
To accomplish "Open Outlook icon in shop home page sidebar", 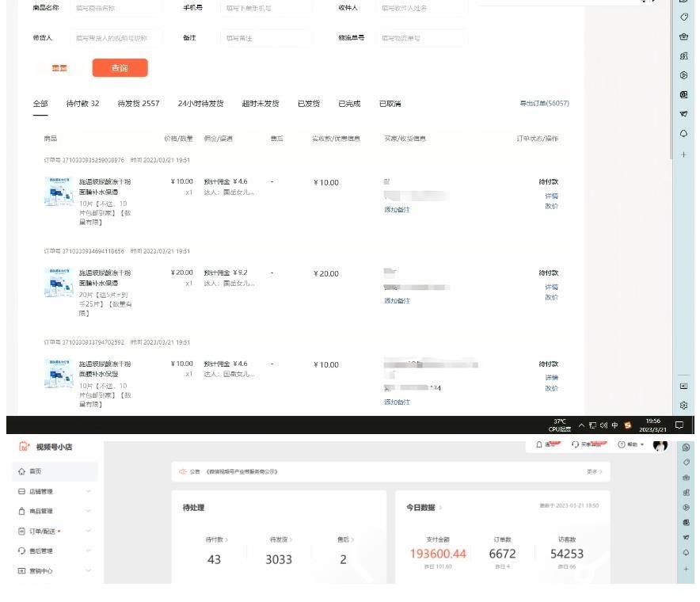I will pos(687,523).
